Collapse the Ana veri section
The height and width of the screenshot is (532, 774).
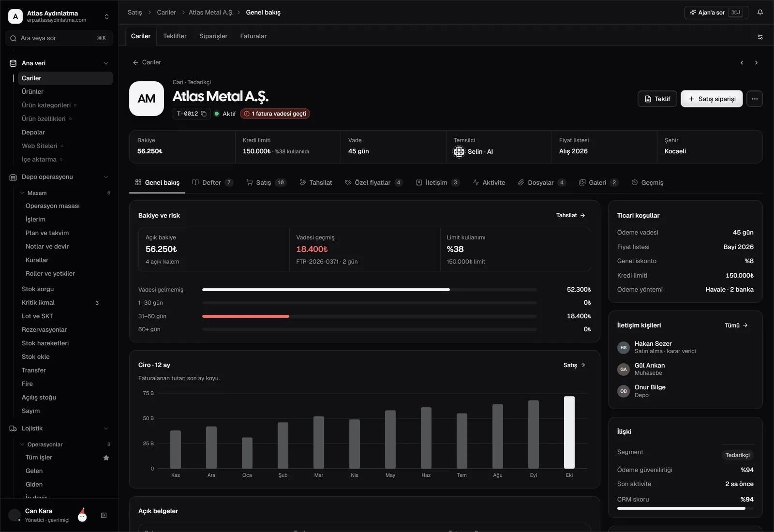[106, 63]
